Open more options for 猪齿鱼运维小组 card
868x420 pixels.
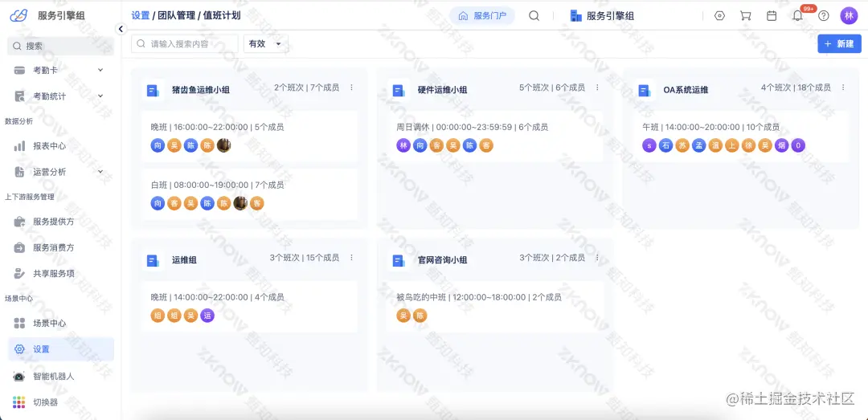point(351,88)
